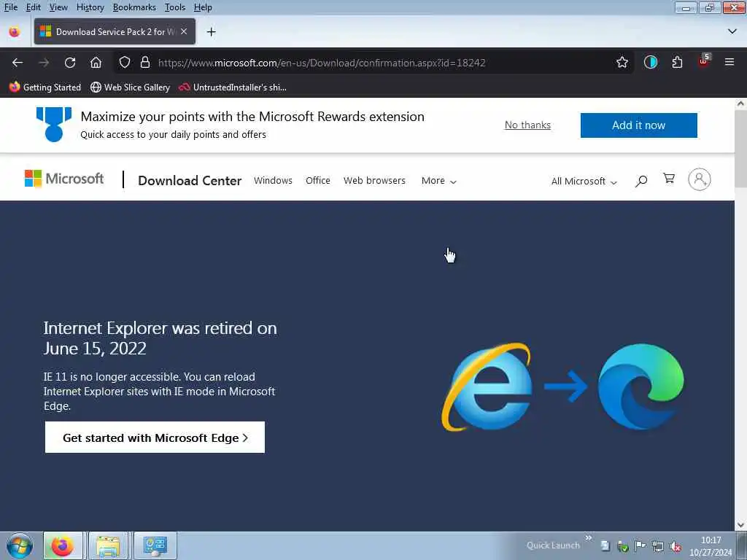Open Windows Explorer from taskbar
747x560 pixels.
click(108, 545)
